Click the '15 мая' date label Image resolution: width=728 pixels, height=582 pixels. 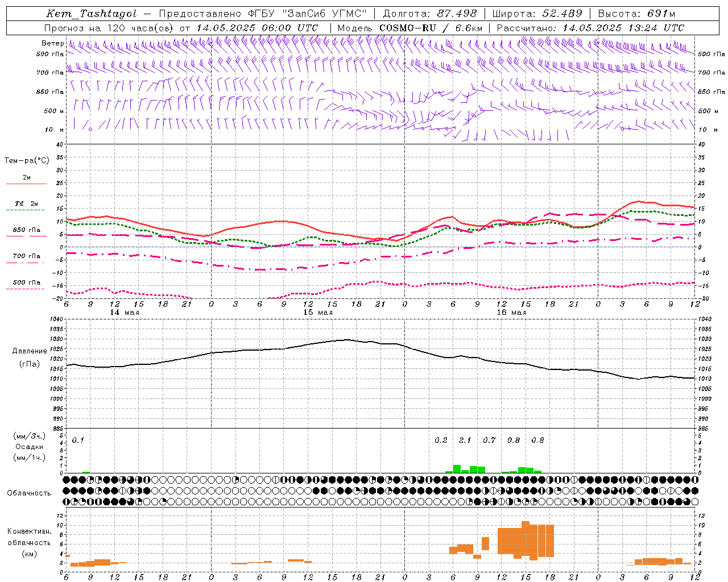click(318, 313)
